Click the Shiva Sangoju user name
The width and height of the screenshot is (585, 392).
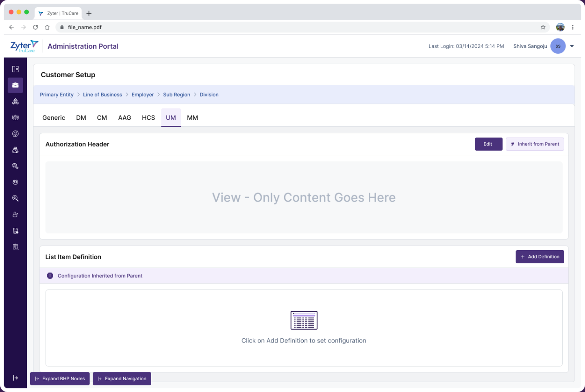(x=530, y=46)
